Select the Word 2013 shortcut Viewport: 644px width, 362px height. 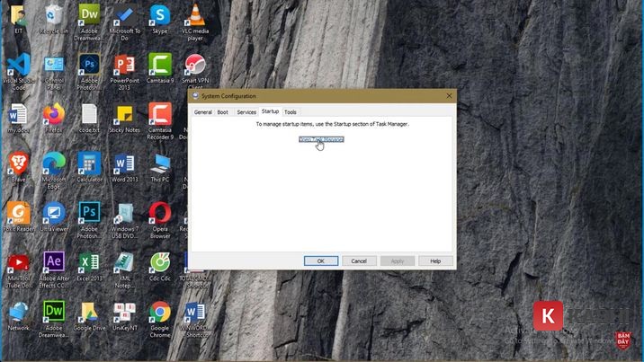pos(124,167)
